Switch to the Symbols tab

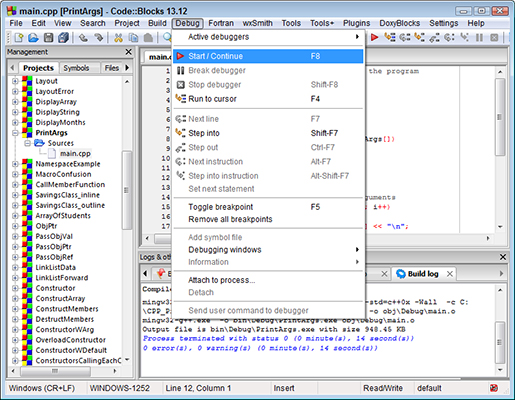(76, 68)
